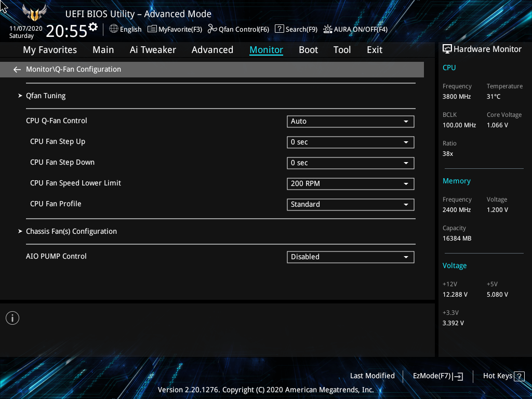Click CPU Fan Step Down label
The image size is (532, 399).
click(62, 162)
